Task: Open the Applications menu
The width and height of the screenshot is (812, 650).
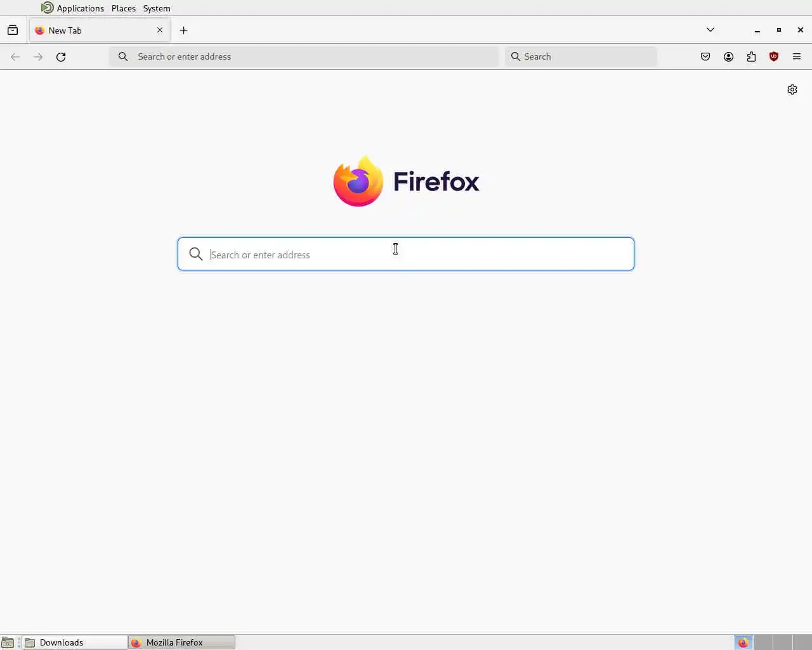Action: pos(80,8)
